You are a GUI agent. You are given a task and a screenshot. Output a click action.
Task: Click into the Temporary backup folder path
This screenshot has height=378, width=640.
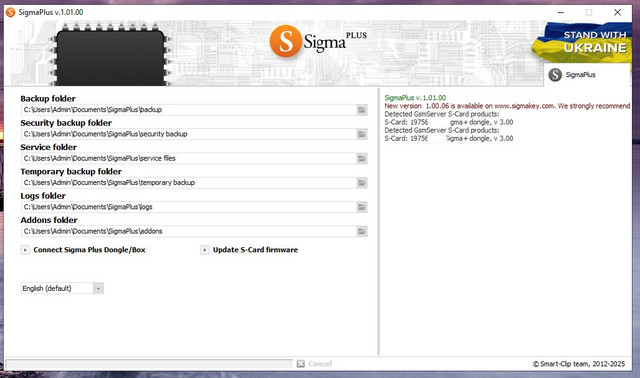[x=189, y=182]
